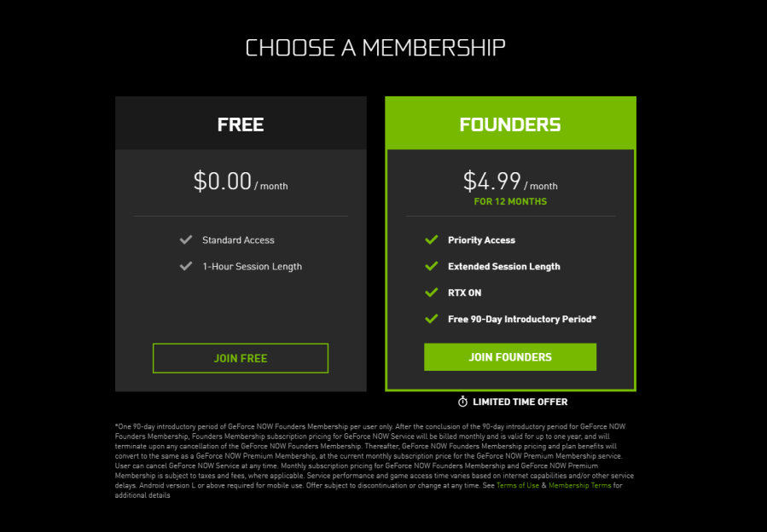Click the stopwatch icon near LIMITED TIME OFFER
This screenshot has width=767, height=532.
pos(462,402)
